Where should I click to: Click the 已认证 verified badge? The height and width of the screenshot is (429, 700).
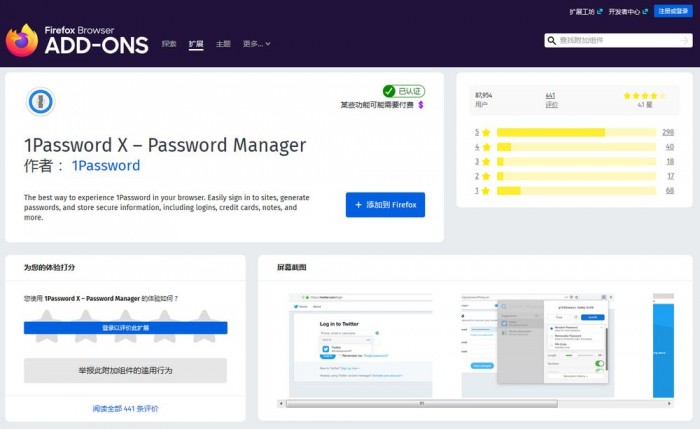point(404,91)
